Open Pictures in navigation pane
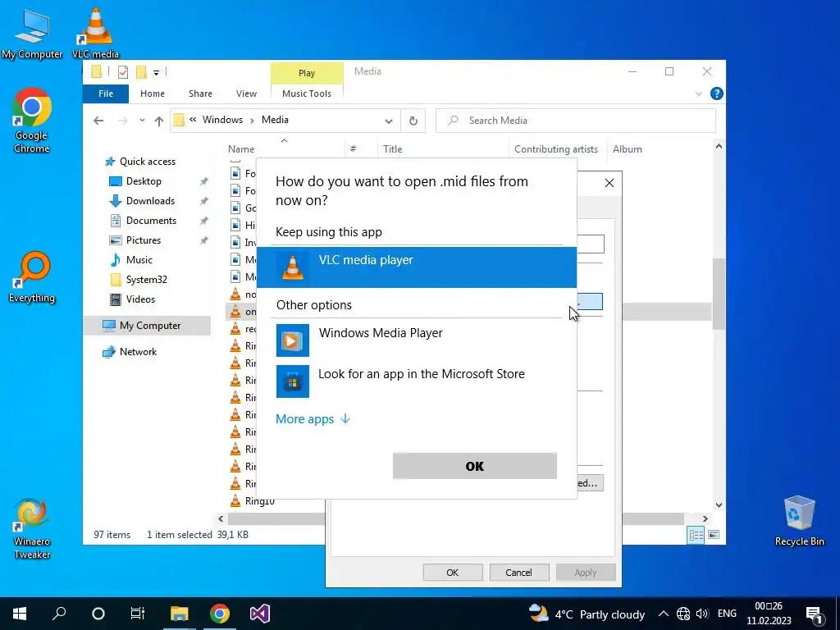 click(143, 240)
